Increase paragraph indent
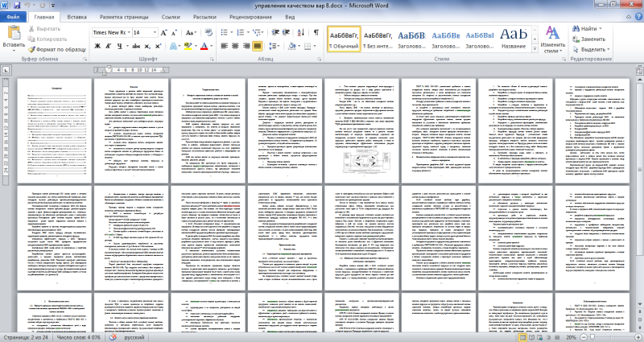The width and height of the screenshot is (644, 342). point(287,32)
